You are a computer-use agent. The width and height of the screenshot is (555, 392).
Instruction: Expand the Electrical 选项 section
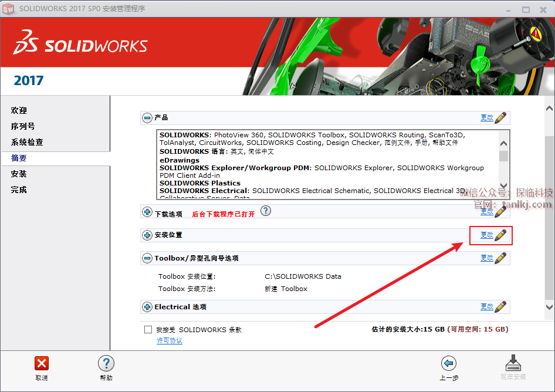(147, 307)
